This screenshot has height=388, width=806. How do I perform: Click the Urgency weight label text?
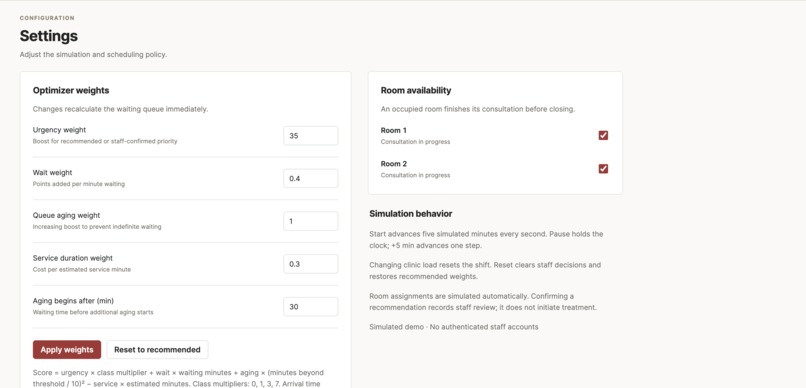(60, 130)
